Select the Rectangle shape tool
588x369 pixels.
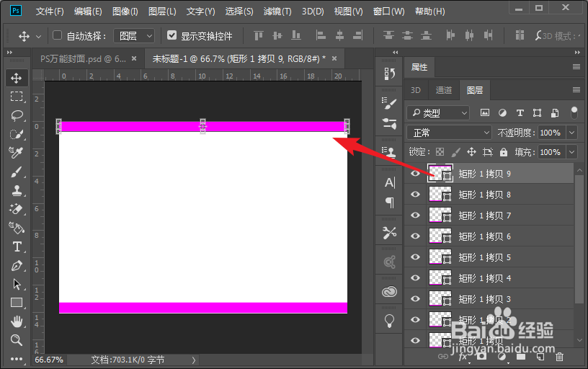[x=16, y=302]
